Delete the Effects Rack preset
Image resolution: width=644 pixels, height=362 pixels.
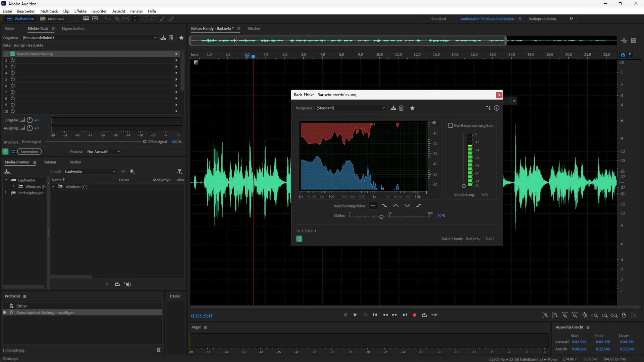(171, 38)
